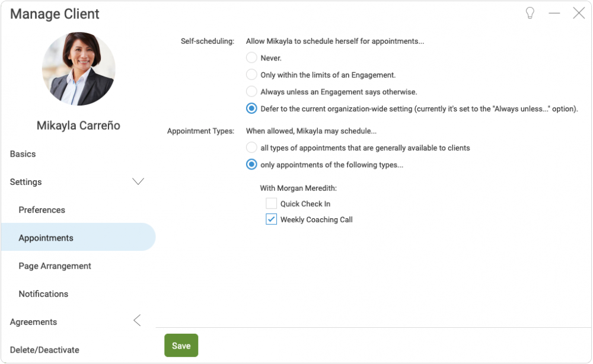Open the Page Arrangement settings
593x364 pixels.
pyautogui.click(x=55, y=266)
